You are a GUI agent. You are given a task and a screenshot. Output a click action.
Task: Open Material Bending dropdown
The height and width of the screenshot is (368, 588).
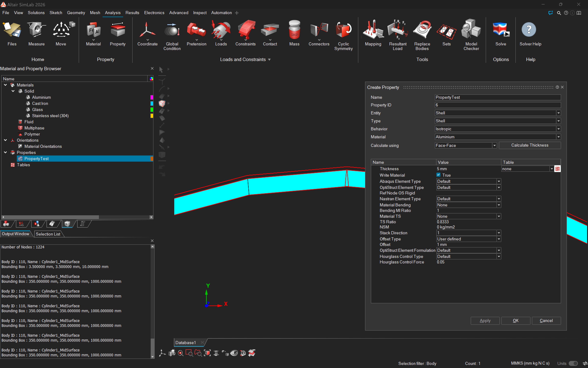pyautogui.click(x=499, y=205)
